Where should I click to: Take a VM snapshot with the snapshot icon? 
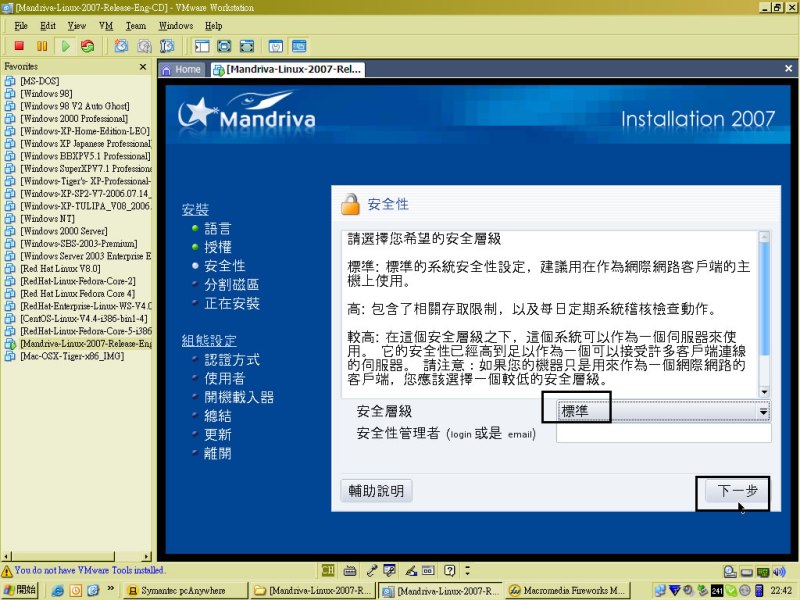coord(121,46)
